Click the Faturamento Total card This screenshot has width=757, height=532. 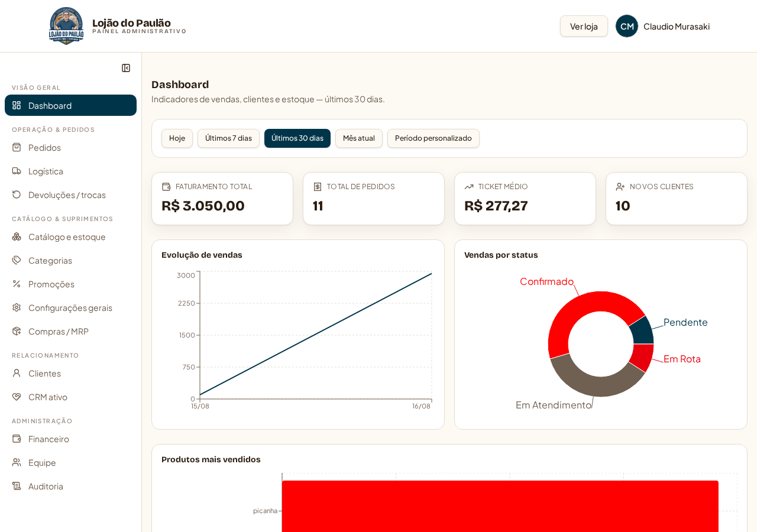(222, 199)
